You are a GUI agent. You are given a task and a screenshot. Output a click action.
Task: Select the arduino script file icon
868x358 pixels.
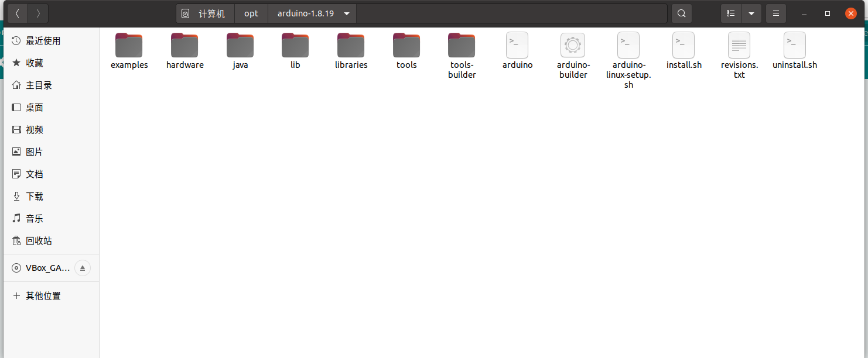coord(517,45)
